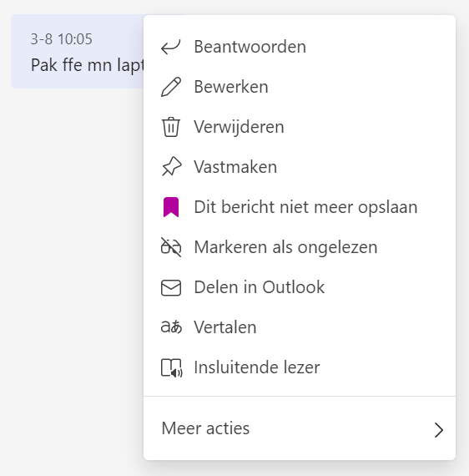Screen dimensions: 469x476
Task: Click the pencil edit icon
Action: point(171,87)
